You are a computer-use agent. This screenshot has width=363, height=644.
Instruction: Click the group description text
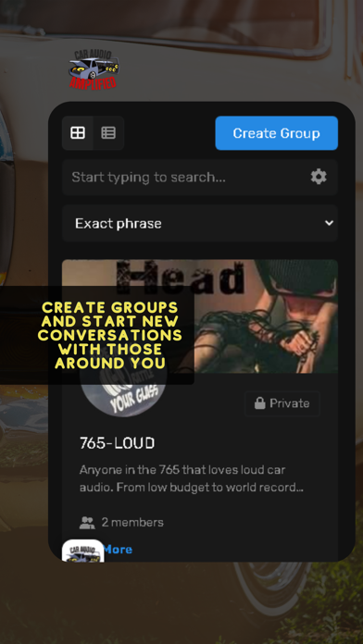[x=192, y=478]
